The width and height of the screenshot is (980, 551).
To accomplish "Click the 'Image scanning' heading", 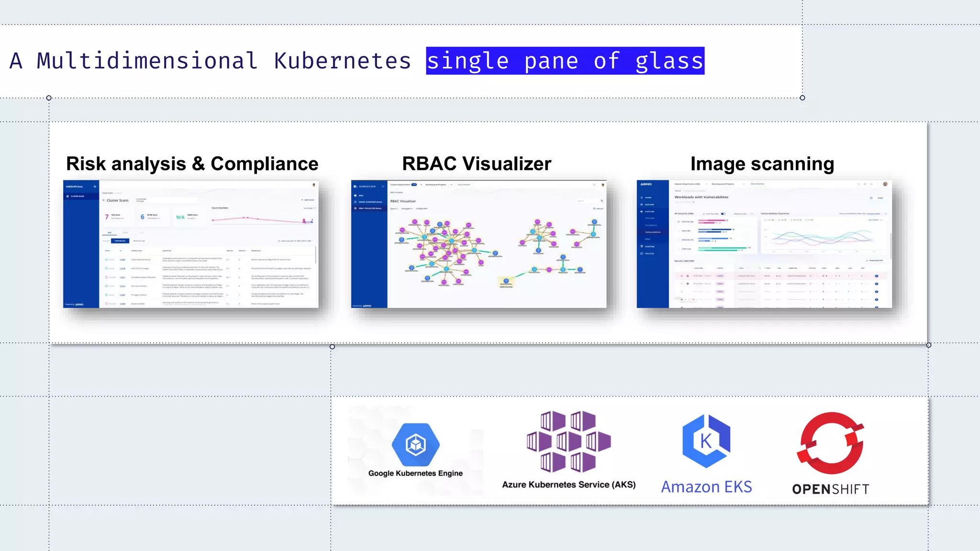I will (x=762, y=164).
